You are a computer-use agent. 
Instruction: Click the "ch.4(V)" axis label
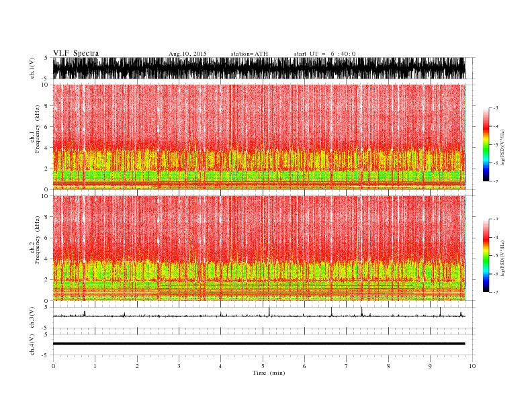32,345
